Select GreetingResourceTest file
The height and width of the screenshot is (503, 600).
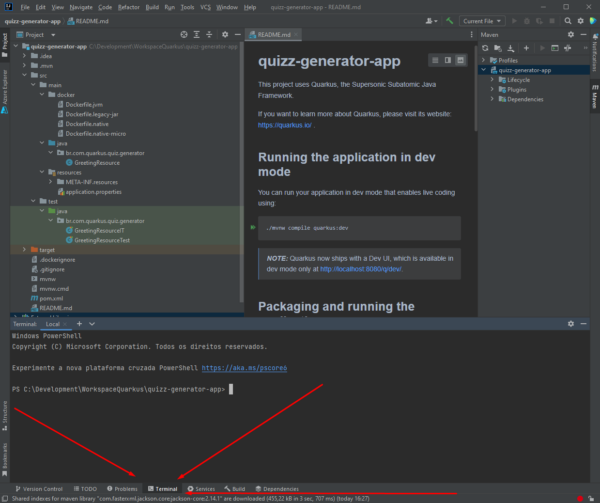[102, 240]
